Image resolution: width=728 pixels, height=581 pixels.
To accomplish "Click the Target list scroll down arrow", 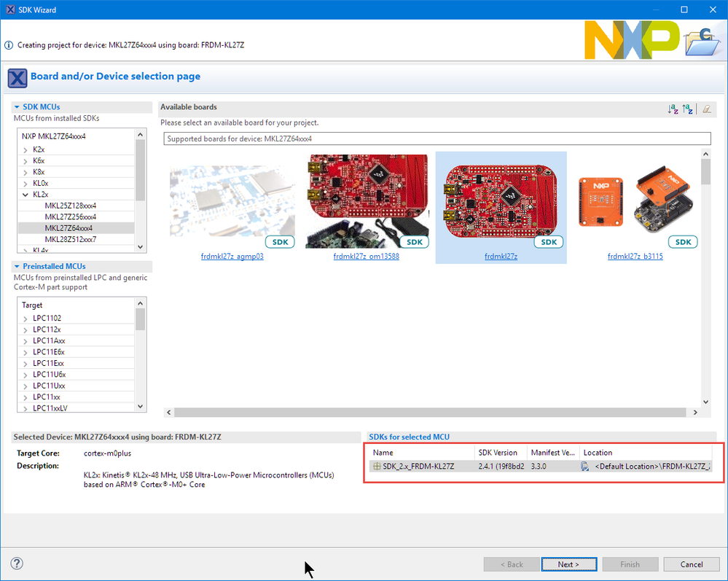I will pyautogui.click(x=140, y=406).
